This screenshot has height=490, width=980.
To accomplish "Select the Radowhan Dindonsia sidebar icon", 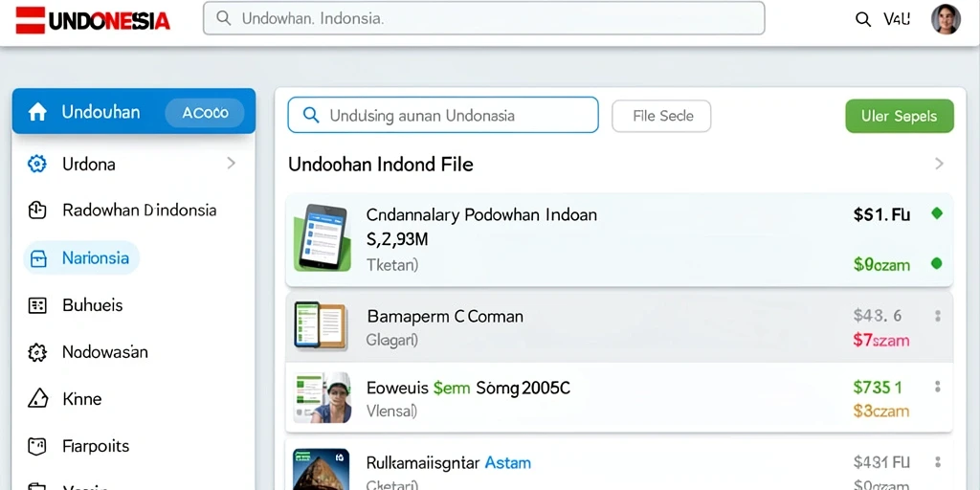I will [37, 210].
